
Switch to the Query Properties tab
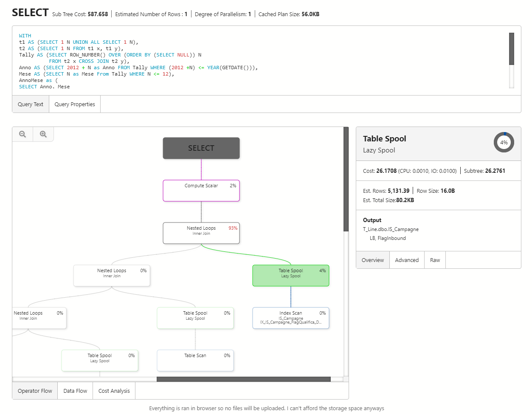click(x=74, y=104)
